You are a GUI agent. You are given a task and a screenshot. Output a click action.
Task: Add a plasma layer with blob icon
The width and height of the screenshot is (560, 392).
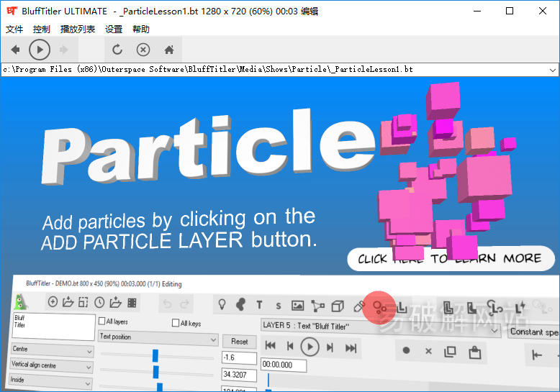tap(240, 304)
